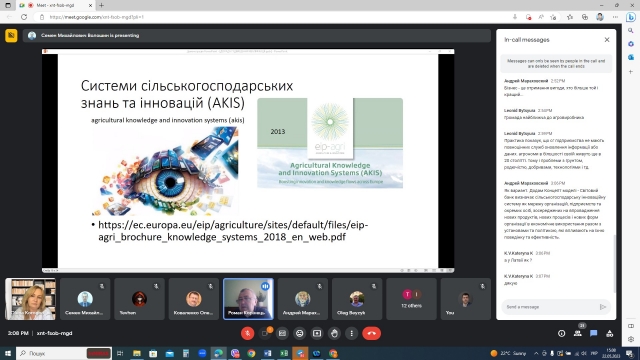Open Word from the taskbar
Screen dimensions: 640x360
[x=268, y=353]
